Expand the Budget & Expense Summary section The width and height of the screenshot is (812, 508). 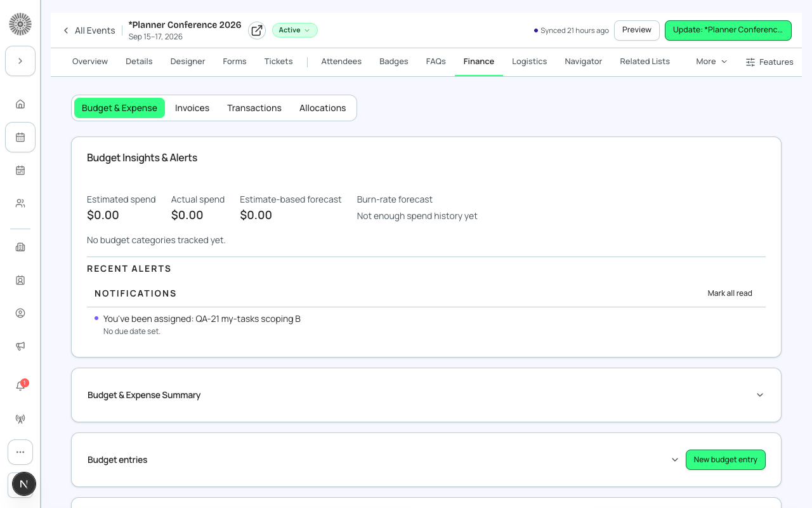[760, 395]
